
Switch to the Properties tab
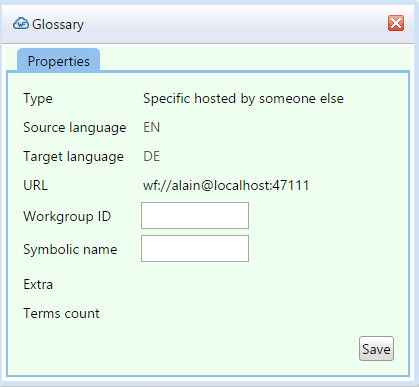(58, 61)
